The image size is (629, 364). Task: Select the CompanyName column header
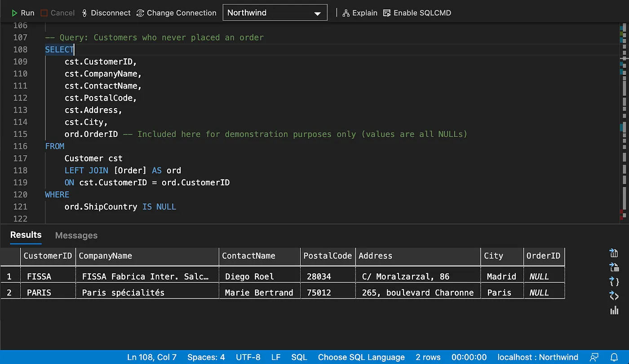pos(147,256)
